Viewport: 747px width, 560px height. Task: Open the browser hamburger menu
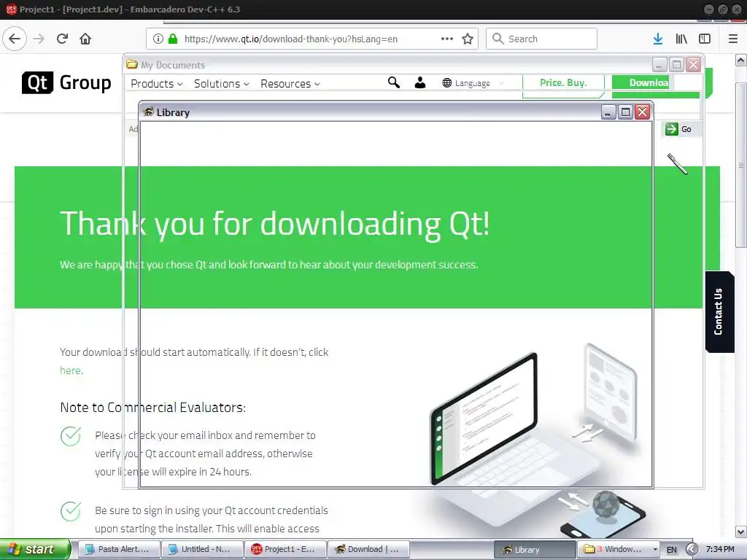point(733,39)
